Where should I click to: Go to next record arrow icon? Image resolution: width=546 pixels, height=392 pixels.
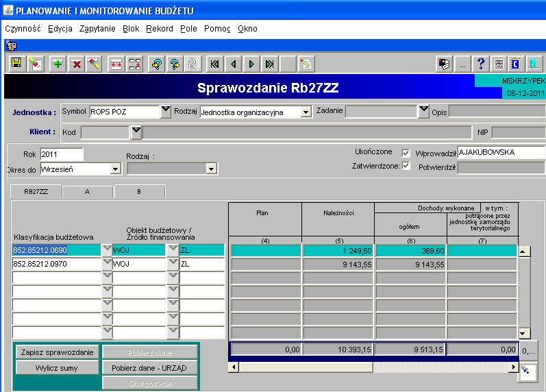[x=251, y=64]
